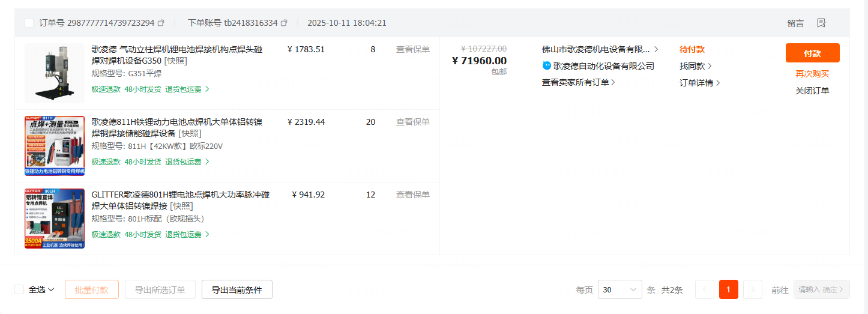The image size is (868, 314).
Task: Copy the buyer account tb2418316334
Action: point(284,23)
